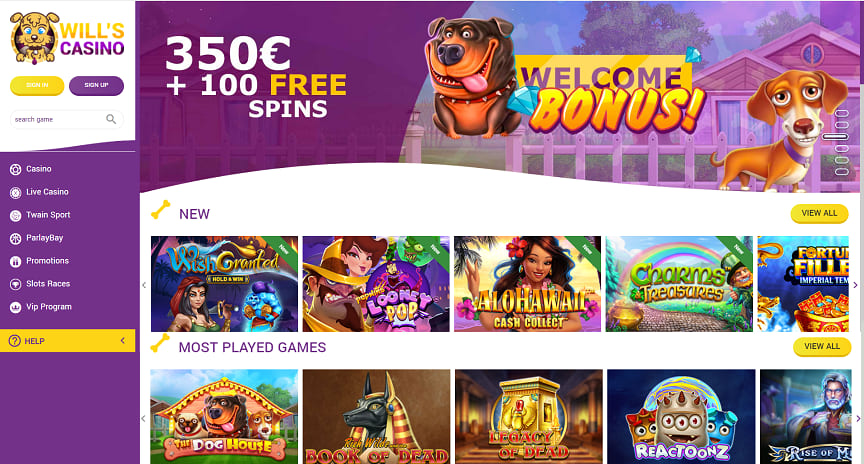Click the SIGN IN button
Viewport: 864px width, 464px height.
[37, 85]
